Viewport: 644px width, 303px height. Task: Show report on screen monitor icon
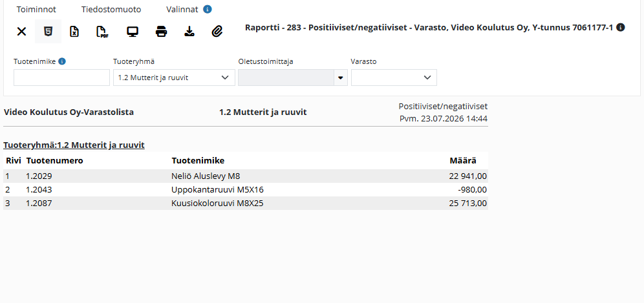coord(133,32)
